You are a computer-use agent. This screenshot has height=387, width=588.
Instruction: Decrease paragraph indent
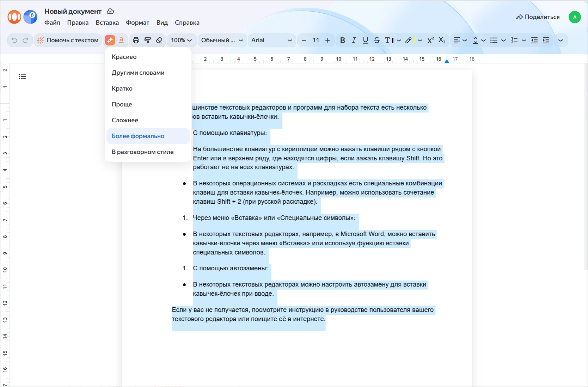[534, 40]
